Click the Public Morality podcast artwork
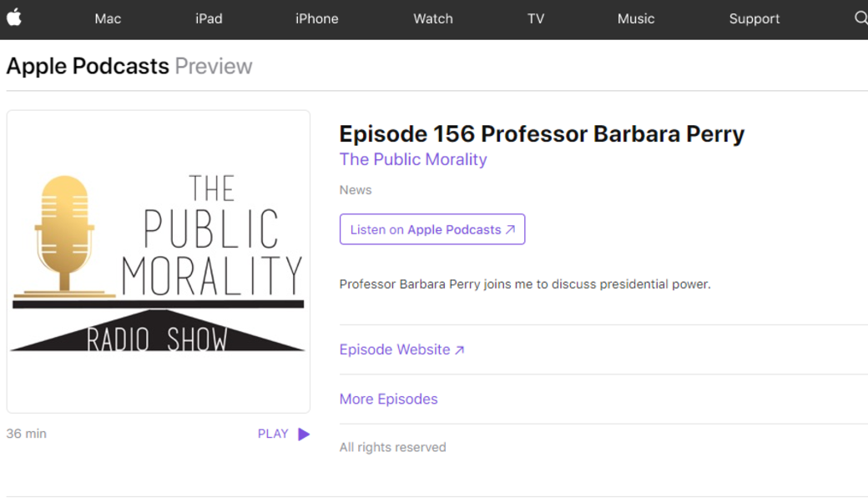The image size is (868, 502). click(158, 261)
